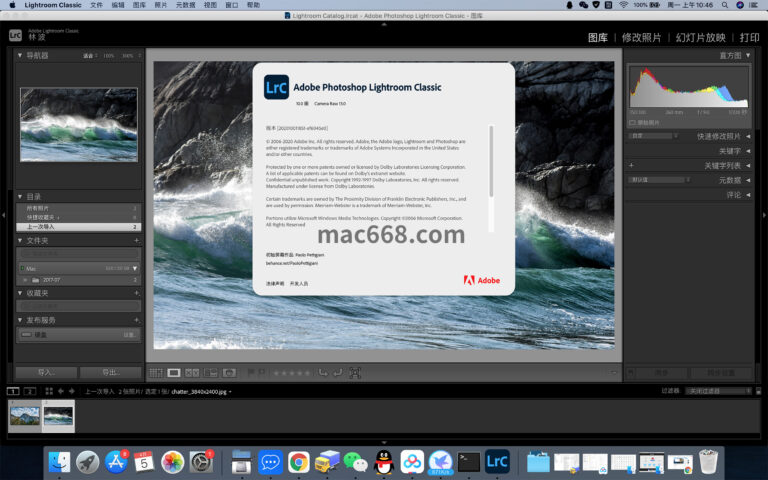Click the About dialog scrollbar

click(x=491, y=162)
